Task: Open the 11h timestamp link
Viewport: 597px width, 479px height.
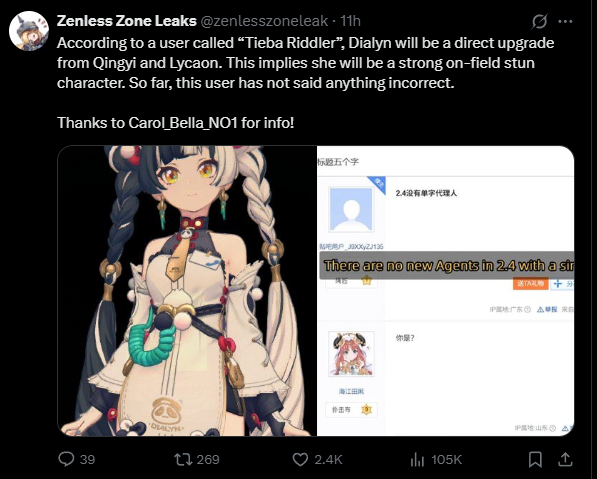Action: (x=350, y=21)
